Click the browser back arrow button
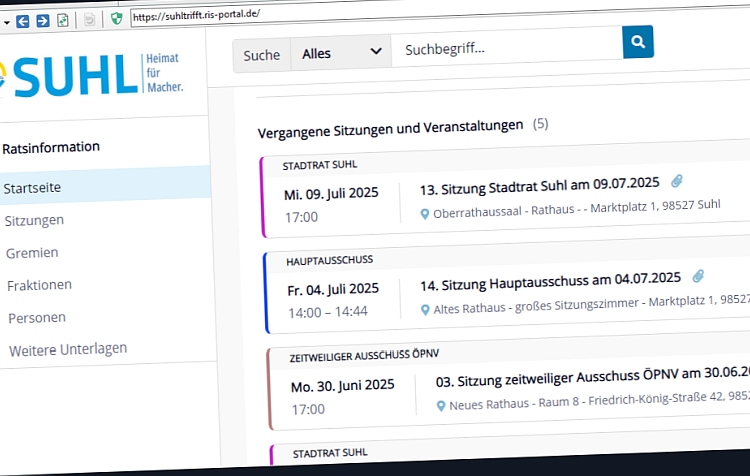 [x=22, y=22]
